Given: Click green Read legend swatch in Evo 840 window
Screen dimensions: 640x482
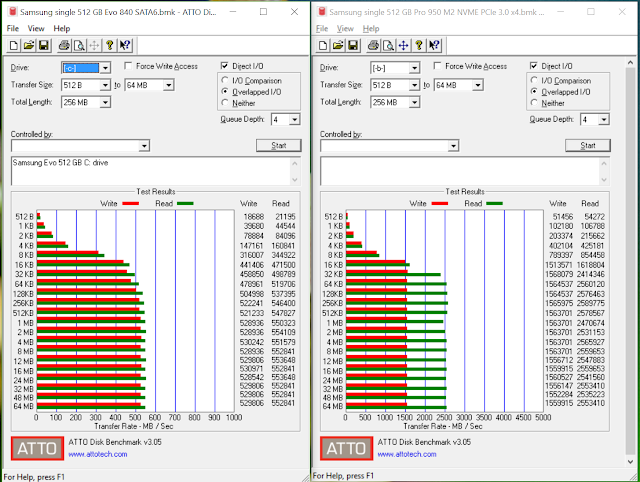Looking at the screenshot, I should (x=185, y=203).
